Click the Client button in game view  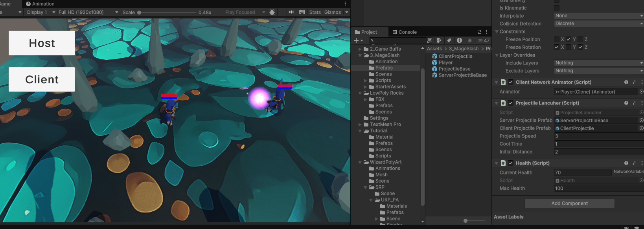point(42,79)
